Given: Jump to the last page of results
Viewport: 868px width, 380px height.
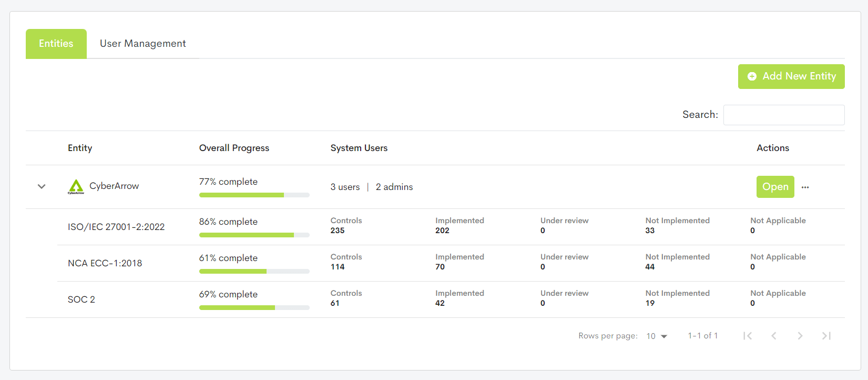Looking at the screenshot, I should coord(826,336).
